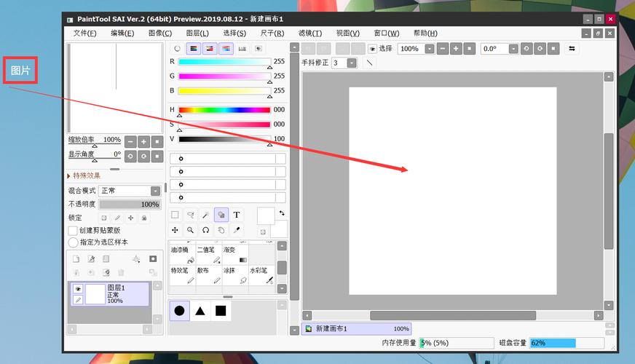Select the circle brush shape
This screenshot has height=364, width=635.
[179, 311]
